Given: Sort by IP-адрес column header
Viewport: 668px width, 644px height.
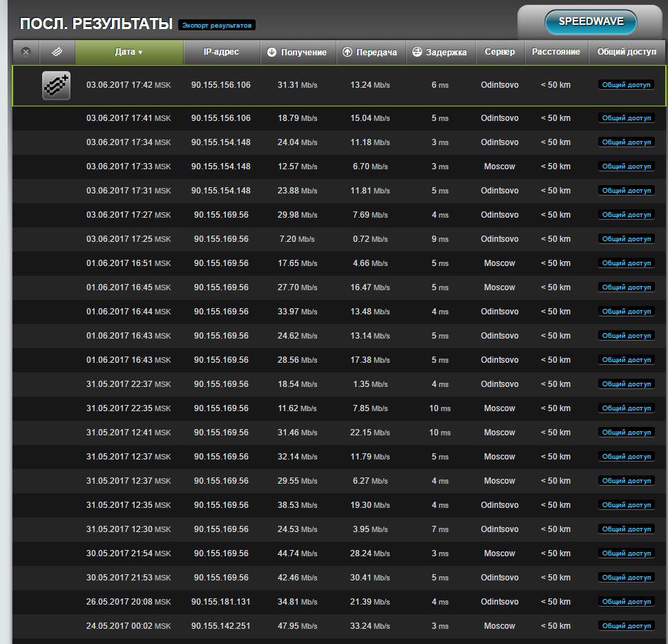Looking at the screenshot, I should 222,52.
